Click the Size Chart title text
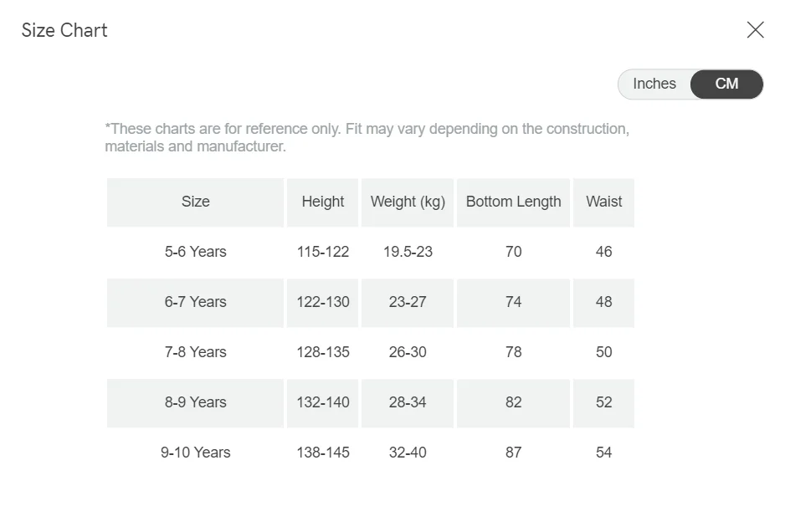This screenshot has width=785, height=532. pos(64,30)
